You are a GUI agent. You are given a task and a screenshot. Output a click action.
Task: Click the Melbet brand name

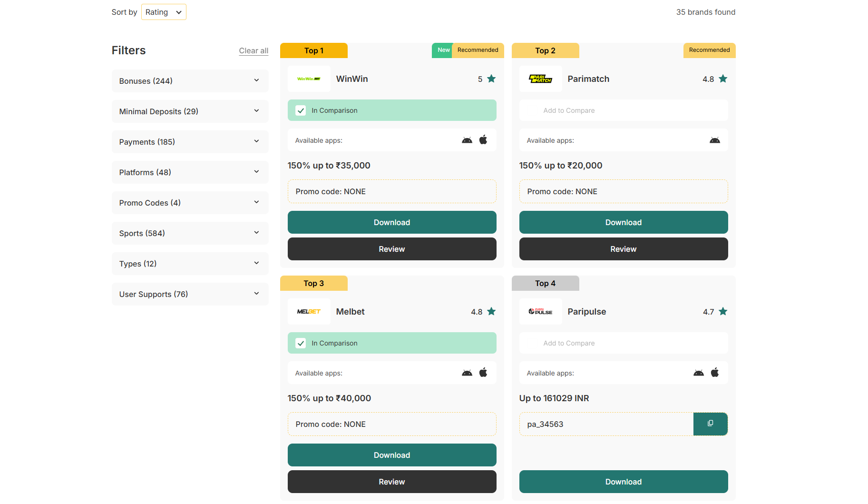point(351,312)
